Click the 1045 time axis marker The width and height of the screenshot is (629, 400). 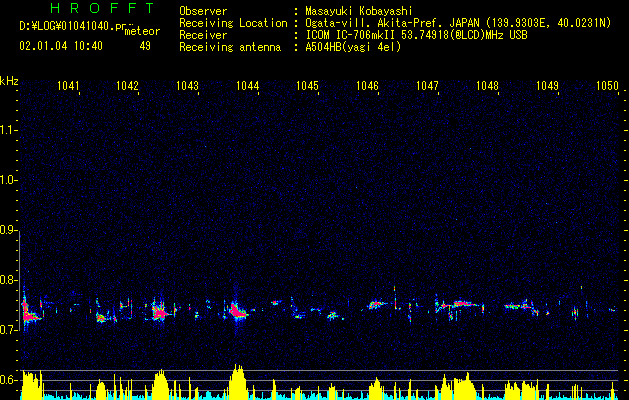point(307,85)
